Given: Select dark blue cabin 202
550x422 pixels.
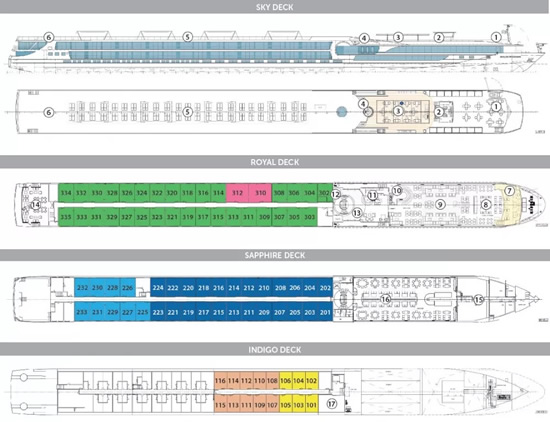Looking at the screenshot, I should tap(325, 288).
